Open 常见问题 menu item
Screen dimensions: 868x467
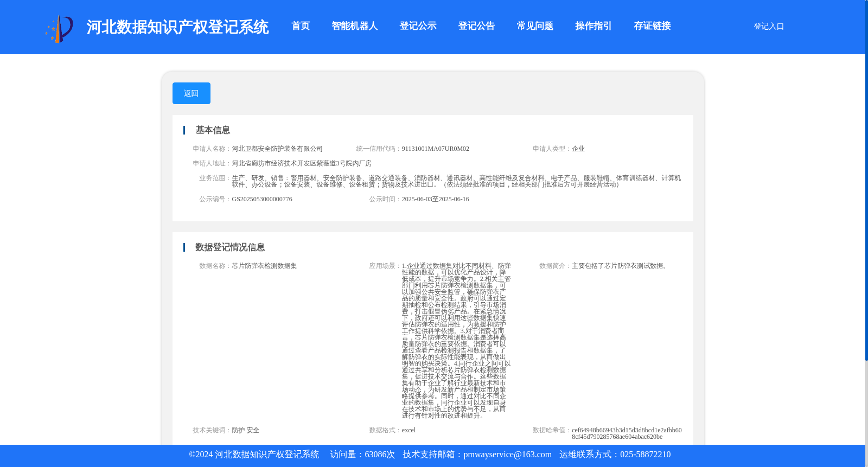535,26
